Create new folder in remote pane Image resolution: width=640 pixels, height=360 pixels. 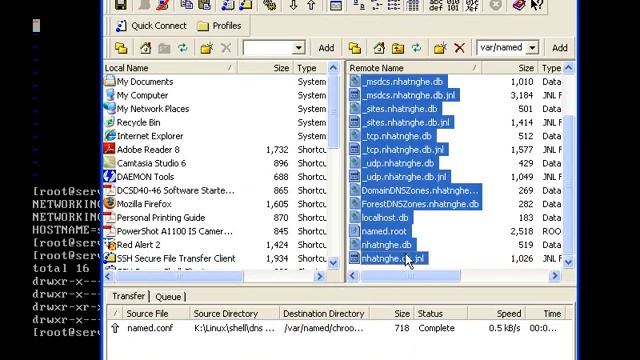click(440, 48)
